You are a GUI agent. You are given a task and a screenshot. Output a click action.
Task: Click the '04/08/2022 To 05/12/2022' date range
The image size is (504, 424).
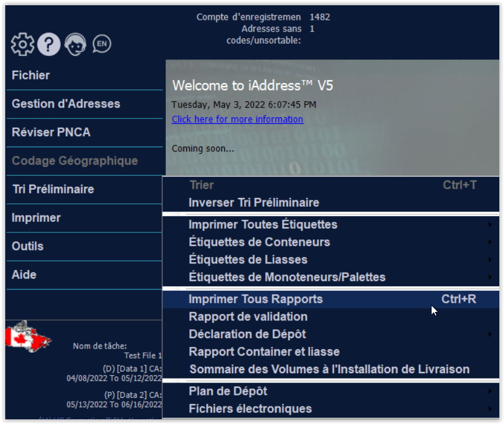[114, 378]
